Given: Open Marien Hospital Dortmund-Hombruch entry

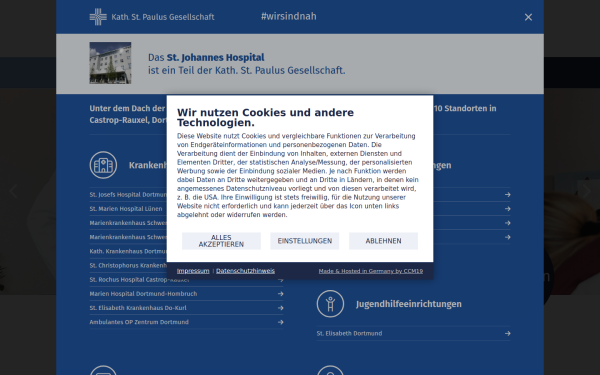Looking at the screenshot, I should (x=186, y=294).
